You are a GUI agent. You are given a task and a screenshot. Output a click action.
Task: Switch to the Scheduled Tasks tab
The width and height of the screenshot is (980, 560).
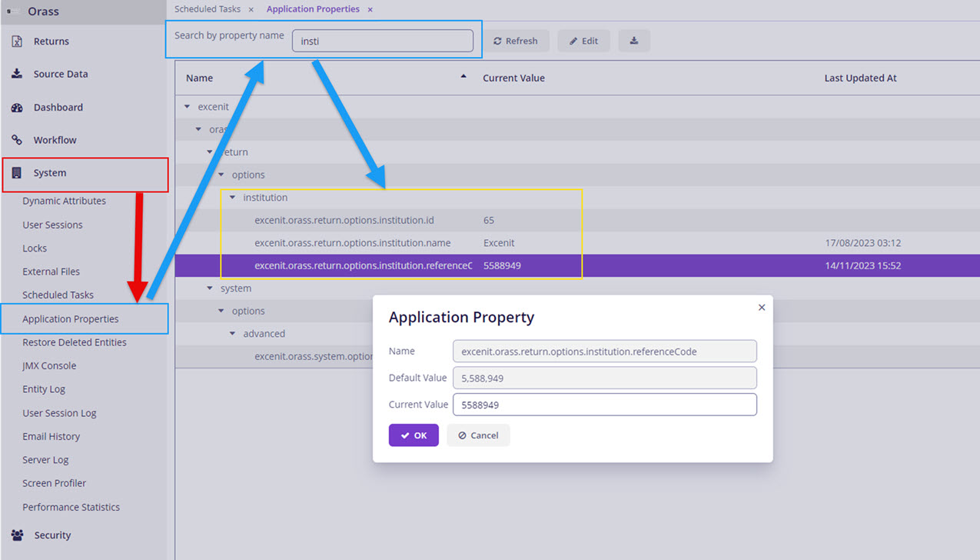[x=208, y=8]
